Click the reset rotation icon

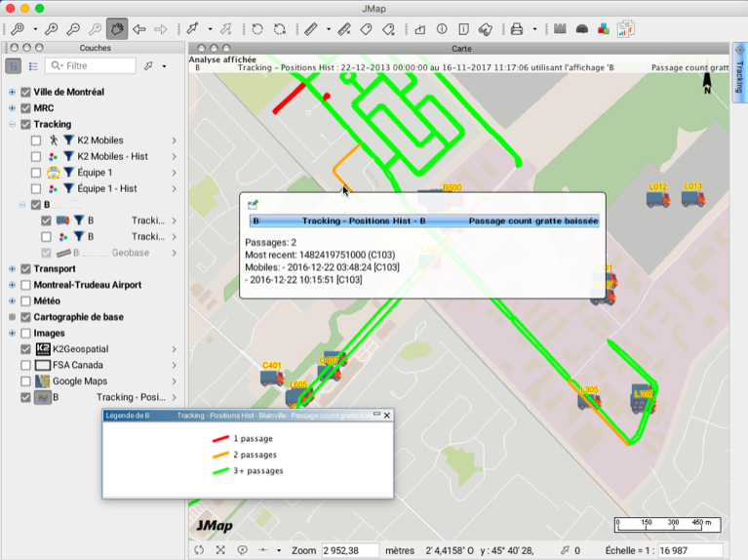280,29
